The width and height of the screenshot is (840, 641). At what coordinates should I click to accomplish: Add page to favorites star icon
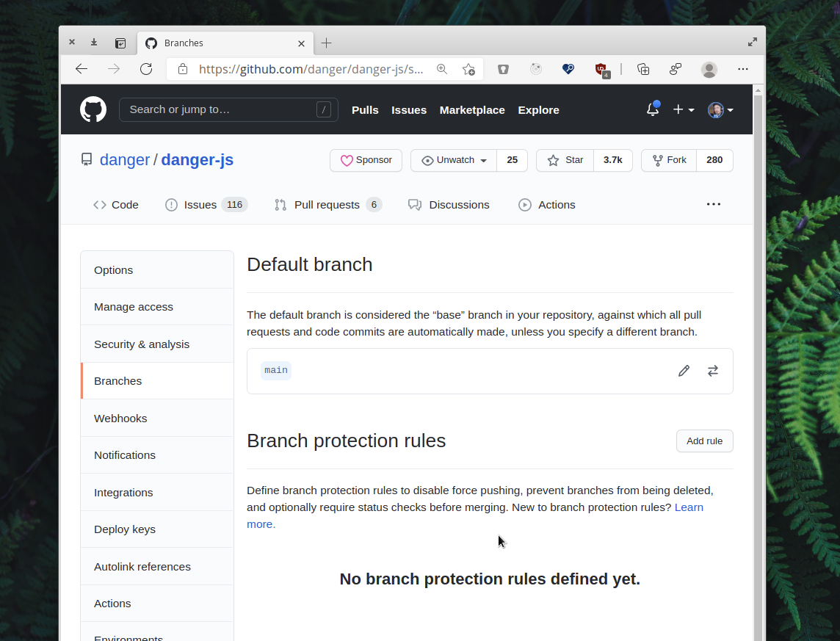[468, 69]
